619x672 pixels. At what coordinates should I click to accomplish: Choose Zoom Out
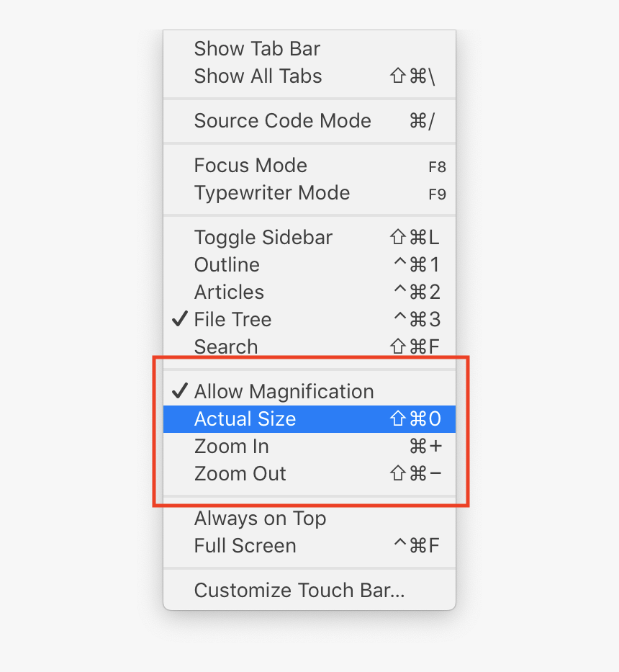(x=240, y=473)
